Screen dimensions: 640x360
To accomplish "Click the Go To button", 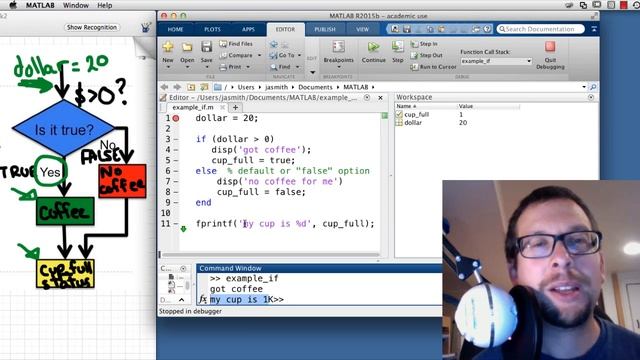I will click(282, 55).
